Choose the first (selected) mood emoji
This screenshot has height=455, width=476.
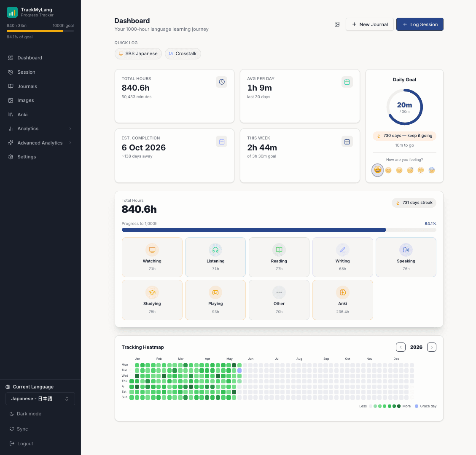coord(377,170)
